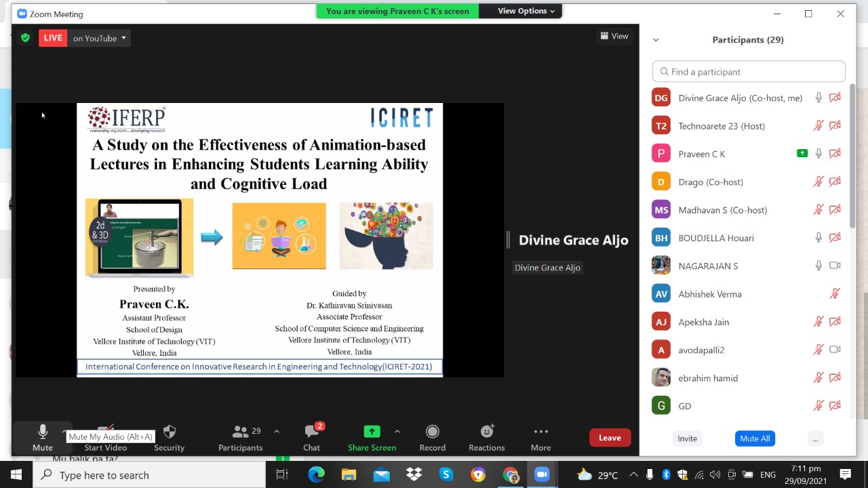The height and width of the screenshot is (488, 868).
Task: Open the Security shield options
Action: pos(170,437)
